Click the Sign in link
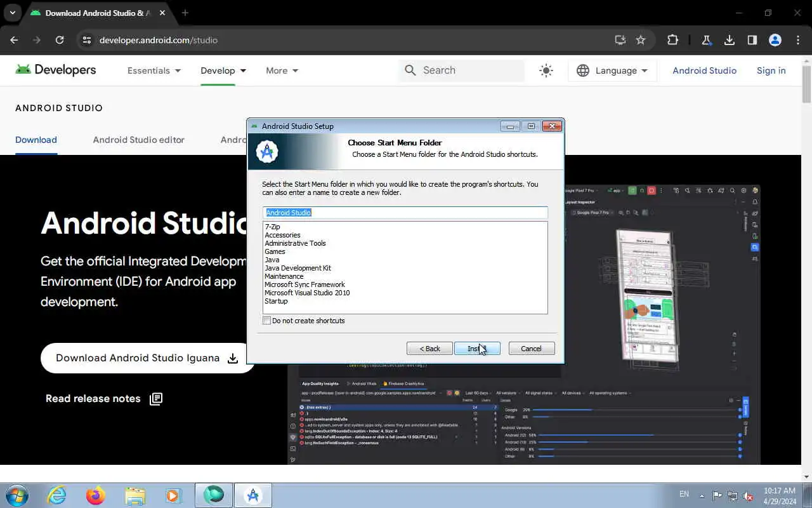812x508 pixels. pyautogui.click(x=771, y=70)
